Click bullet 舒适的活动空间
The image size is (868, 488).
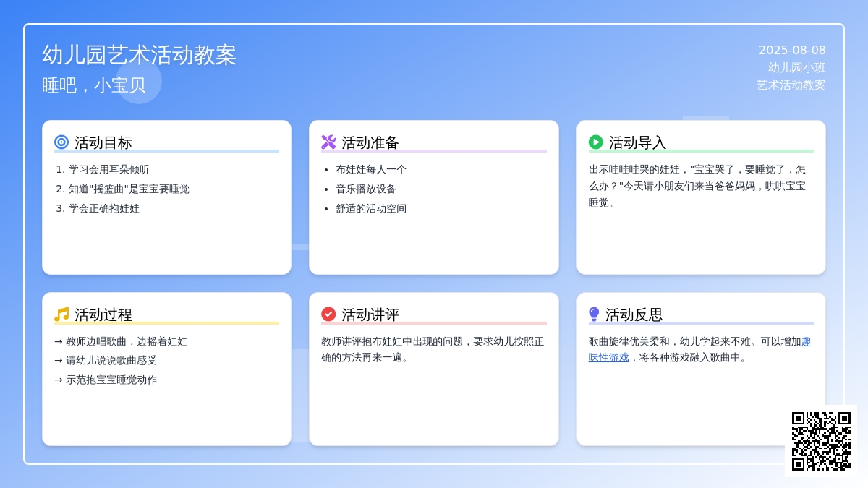pyautogui.click(x=371, y=209)
